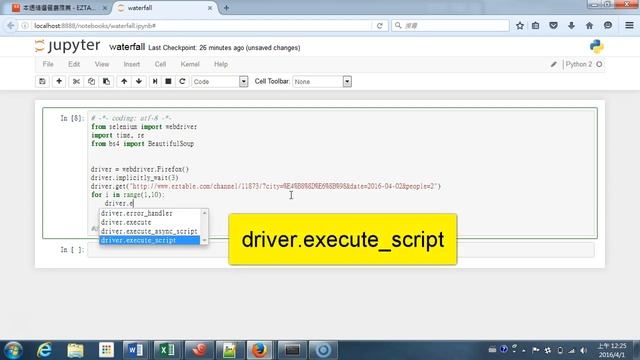Open cell type Code dropdown
The width and height of the screenshot is (640, 360).
click(220, 82)
